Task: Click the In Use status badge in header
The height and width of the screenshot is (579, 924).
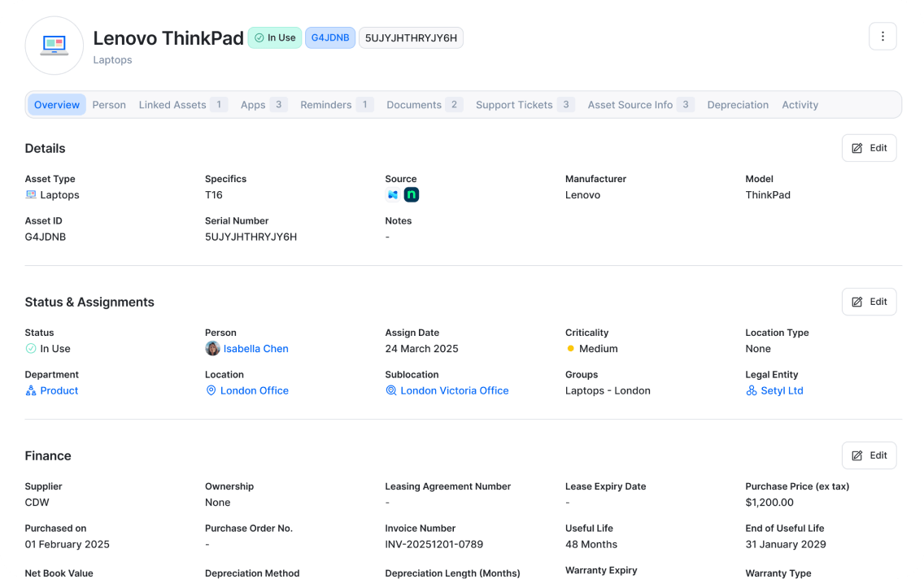Action: (275, 37)
